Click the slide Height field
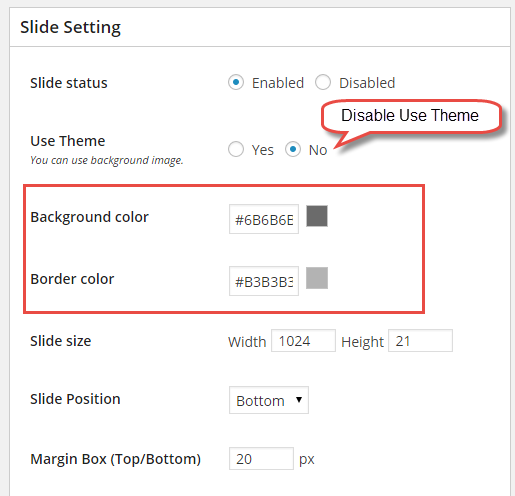This screenshot has height=496, width=515. [420, 341]
